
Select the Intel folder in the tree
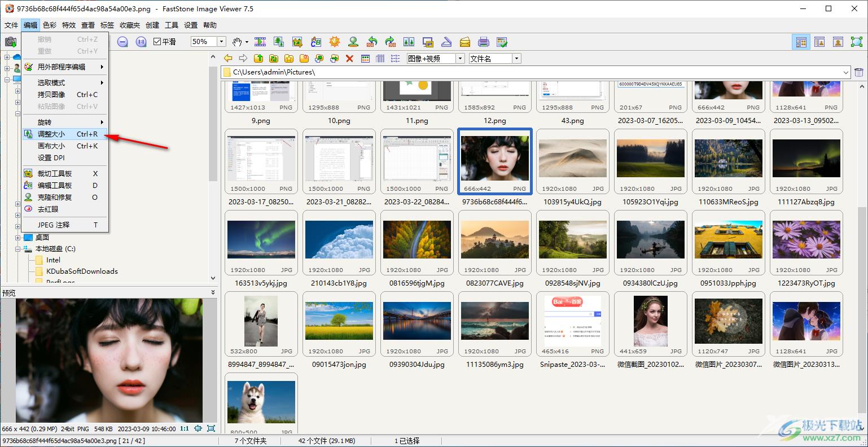click(x=53, y=260)
